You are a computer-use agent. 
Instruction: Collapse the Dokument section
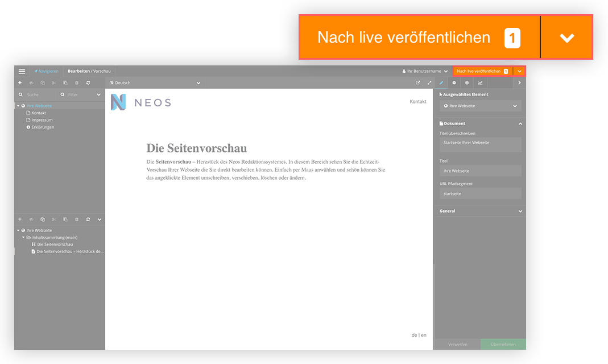(x=520, y=123)
